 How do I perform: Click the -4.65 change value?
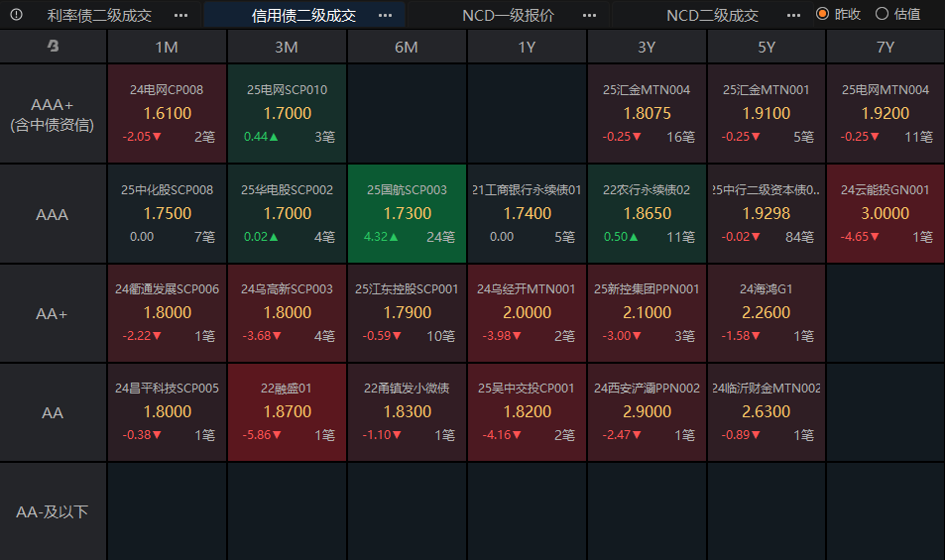860,237
